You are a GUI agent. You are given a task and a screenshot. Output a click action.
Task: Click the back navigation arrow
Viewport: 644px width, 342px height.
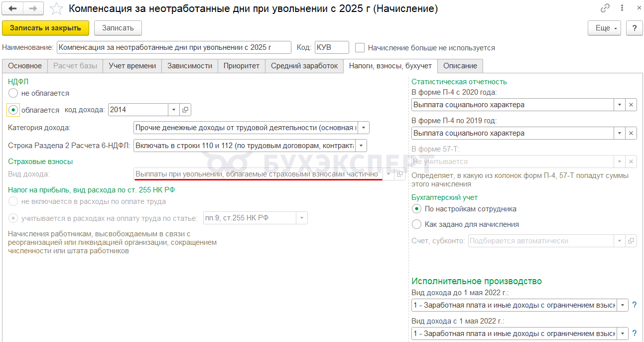12,8
